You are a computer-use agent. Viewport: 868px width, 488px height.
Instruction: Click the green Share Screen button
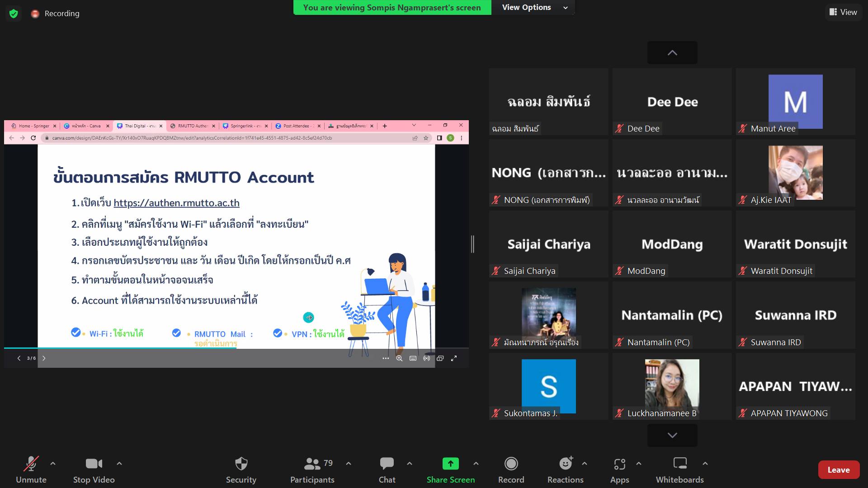coord(451,470)
